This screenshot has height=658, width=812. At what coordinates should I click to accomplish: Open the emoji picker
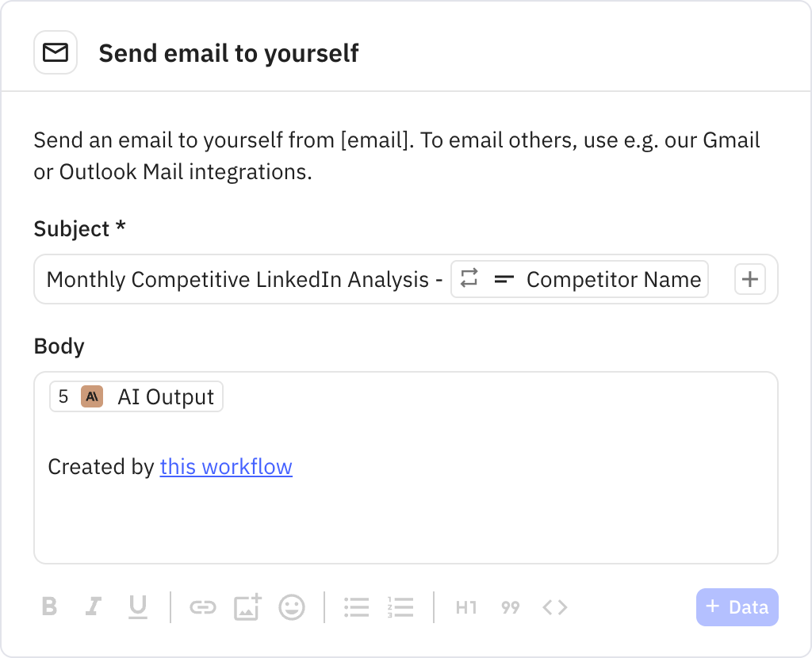tap(292, 607)
